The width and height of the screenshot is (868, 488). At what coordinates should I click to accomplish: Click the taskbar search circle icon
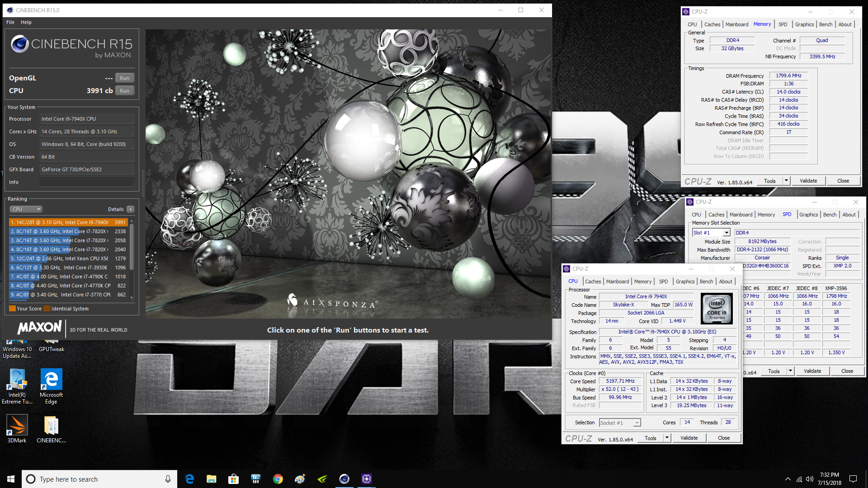(x=31, y=479)
